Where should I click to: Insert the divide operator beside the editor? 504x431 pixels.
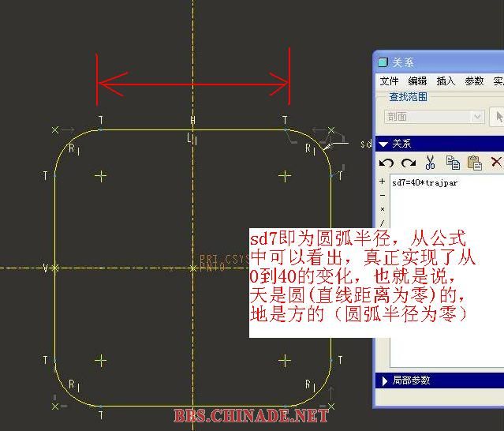coord(383,223)
